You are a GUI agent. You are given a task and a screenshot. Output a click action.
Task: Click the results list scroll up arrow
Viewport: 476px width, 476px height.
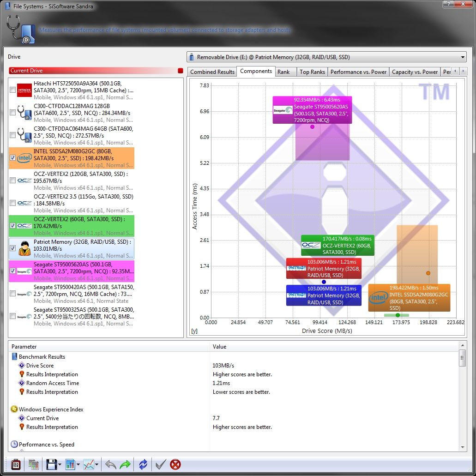tap(462, 345)
